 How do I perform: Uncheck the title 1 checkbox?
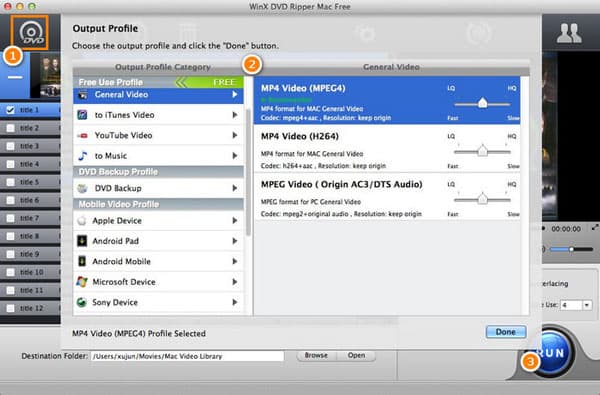(10, 110)
